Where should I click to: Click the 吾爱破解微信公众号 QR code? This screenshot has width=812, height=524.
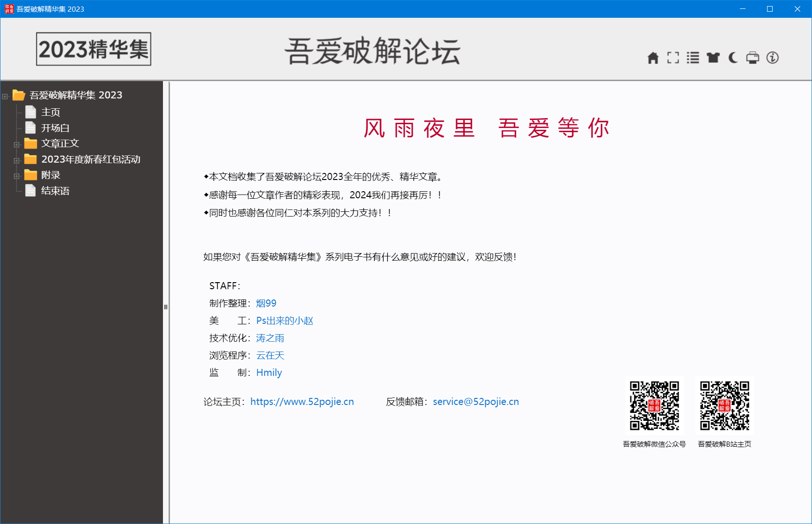click(654, 404)
